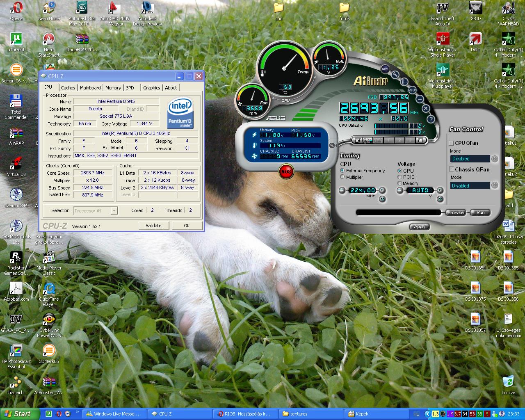The image size is (525, 420).
Task: Select the Crysis WARHEAD desktop icon
Action: tap(508, 14)
